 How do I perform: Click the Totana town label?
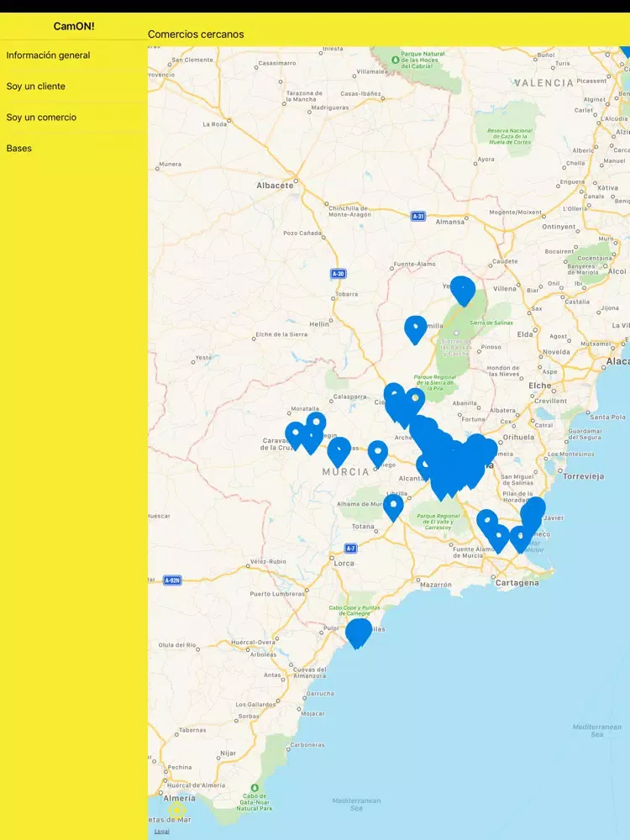click(363, 527)
